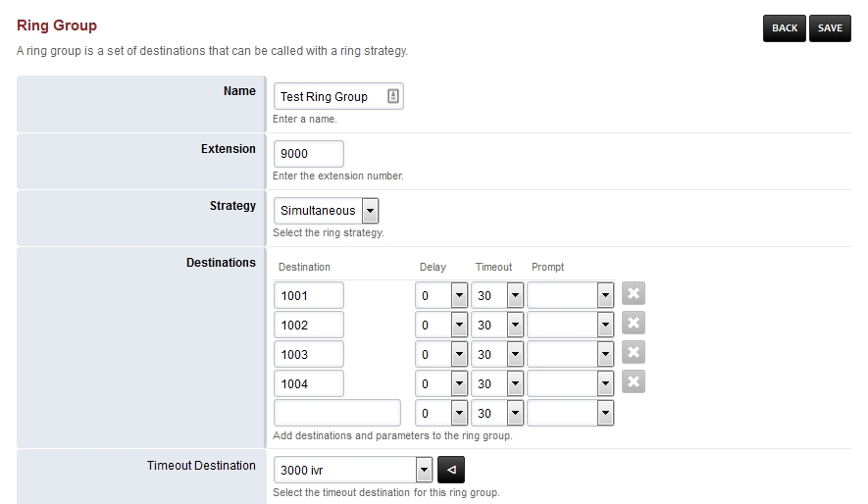Click the empty new destination input field

pyautogui.click(x=336, y=413)
